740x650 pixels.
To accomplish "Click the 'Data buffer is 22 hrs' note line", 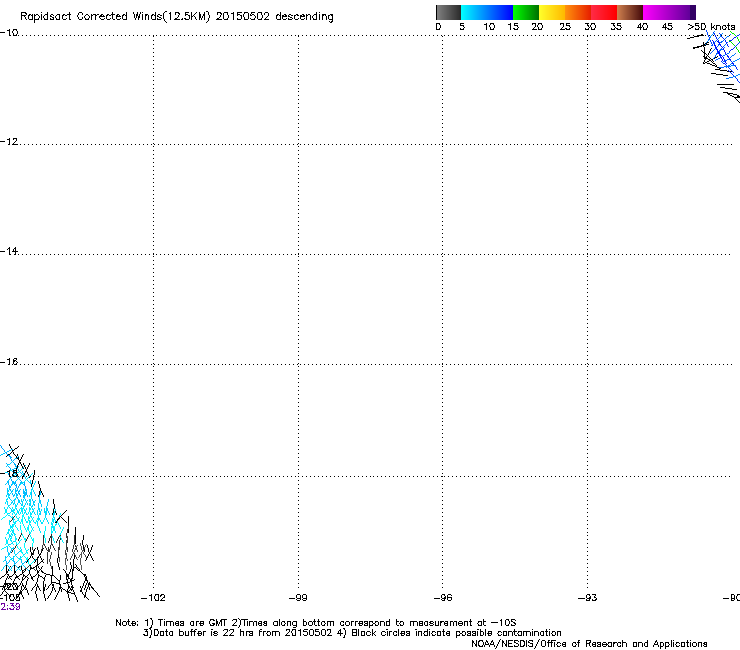I will pyautogui.click(x=352, y=633).
